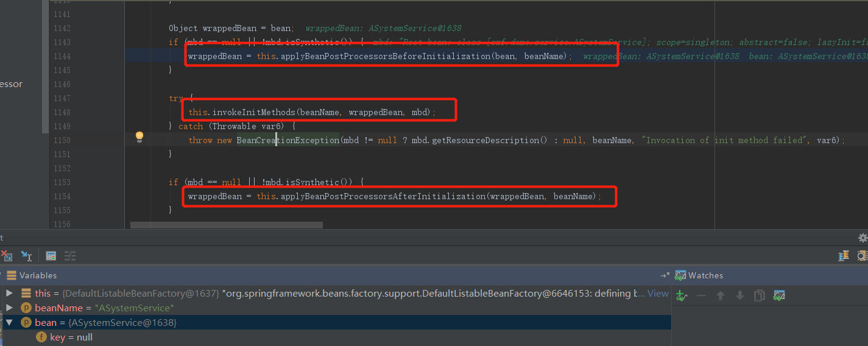Click the threads view spool icon
Screen dimensions: 868x346
click(x=844, y=256)
